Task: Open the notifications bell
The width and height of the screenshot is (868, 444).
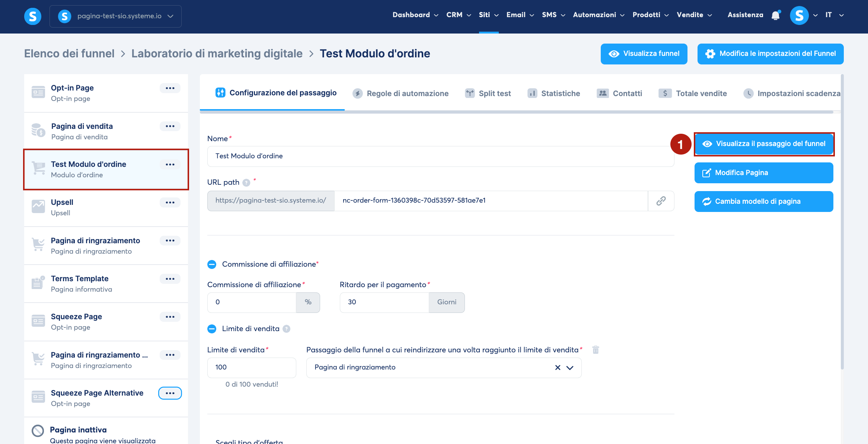Action: click(776, 15)
